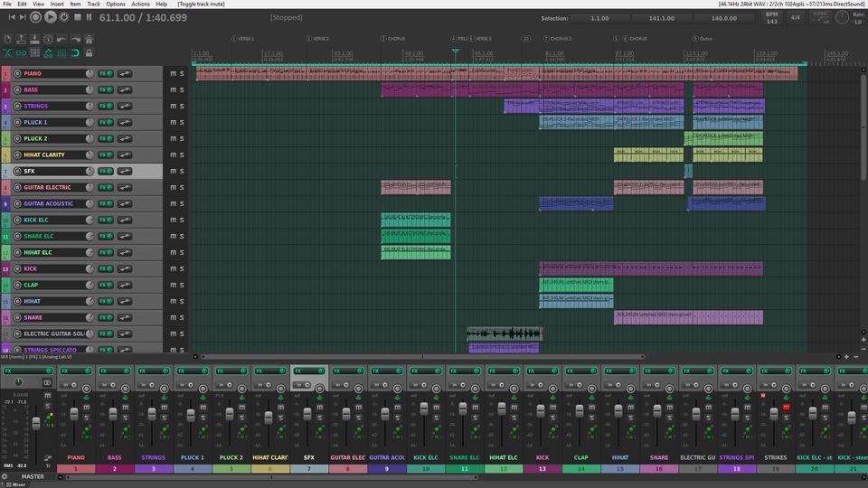868x488 pixels.
Task: Open the Actions menu
Action: 140,4
